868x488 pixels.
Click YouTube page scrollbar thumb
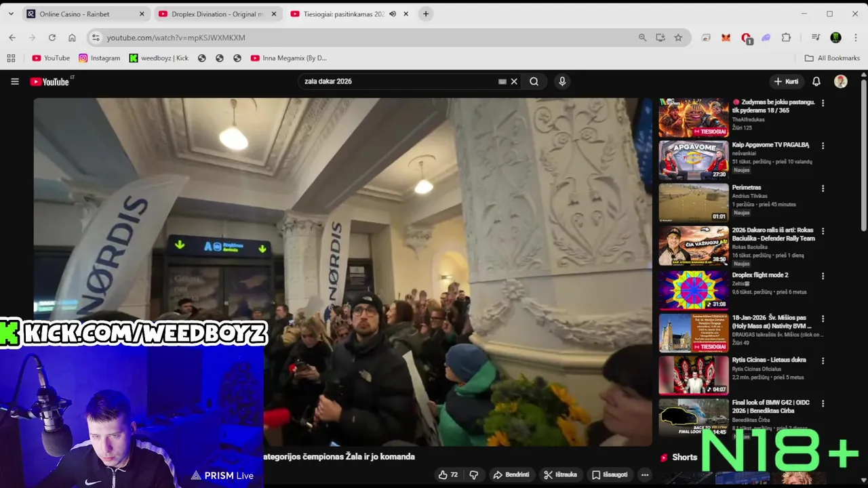(x=863, y=156)
